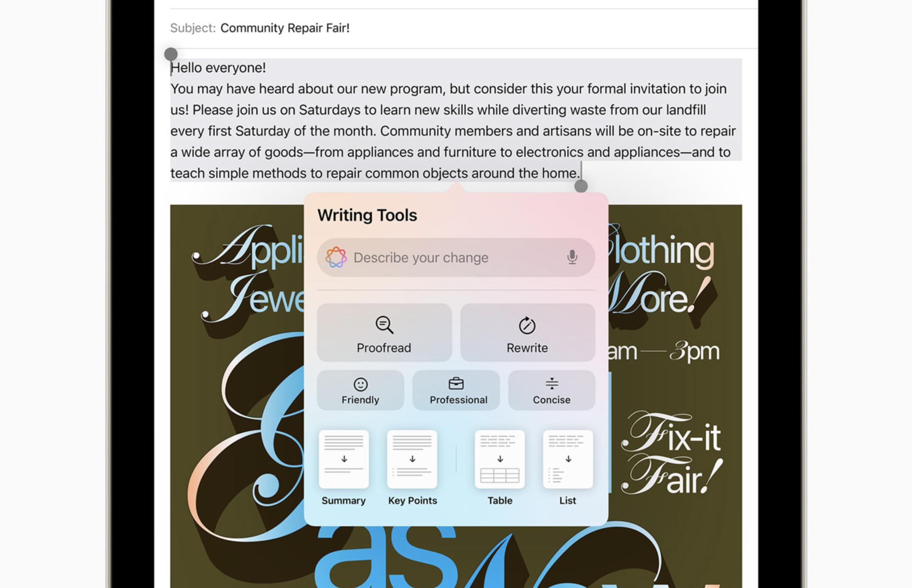Click the Apple Intelligence logo icon
The width and height of the screenshot is (912, 588).
pos(337,258)
